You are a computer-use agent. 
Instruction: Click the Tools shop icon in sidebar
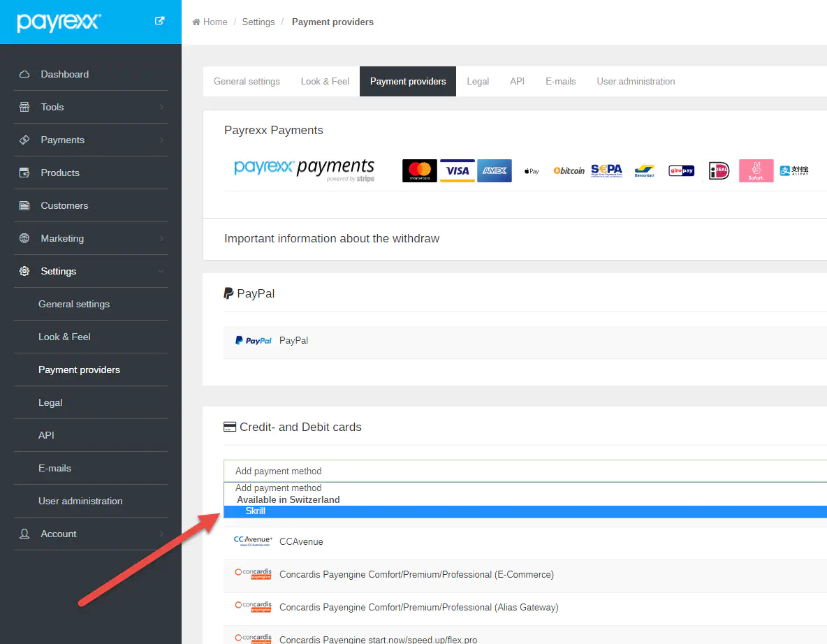[24, 107]
